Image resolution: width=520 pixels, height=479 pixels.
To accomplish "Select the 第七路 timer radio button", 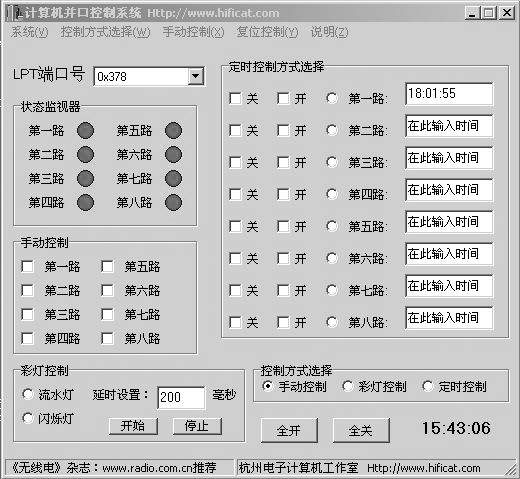I will [x=332, y=290].
